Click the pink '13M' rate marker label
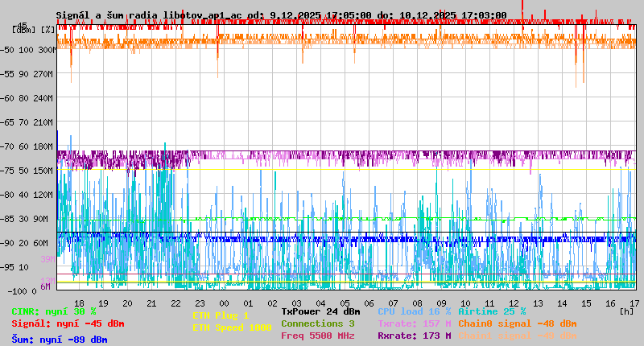 pyautogui.click(x=47, y=280)
